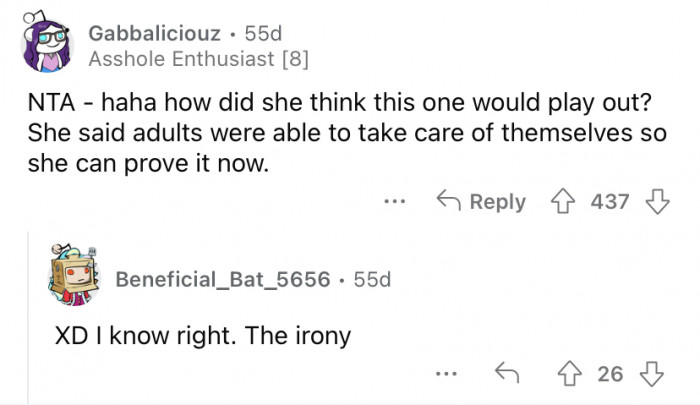Upvote Gabbaliciouz's comment
700x405 pixels.
pyautogui.click(x=566, y=202)
